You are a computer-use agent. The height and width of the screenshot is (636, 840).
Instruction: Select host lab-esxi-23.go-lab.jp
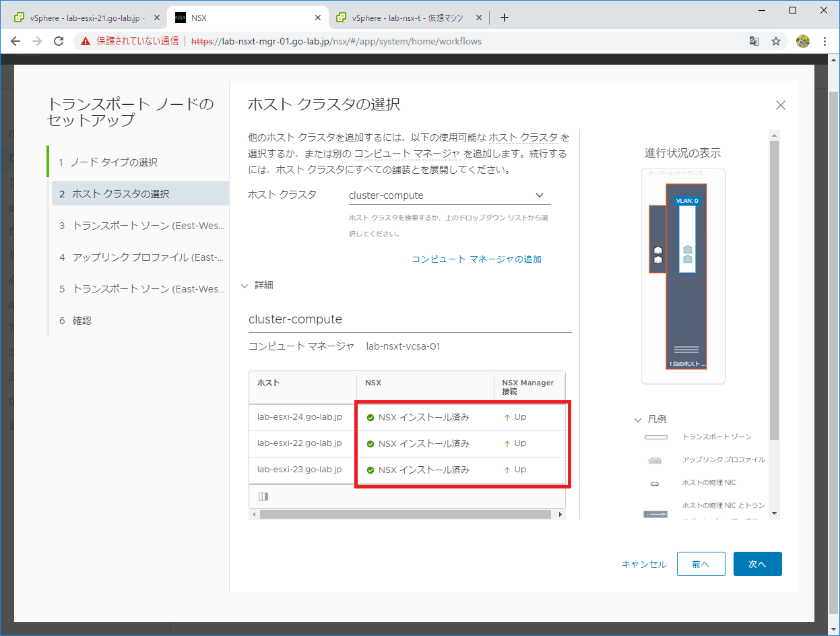tap(300, 470)
